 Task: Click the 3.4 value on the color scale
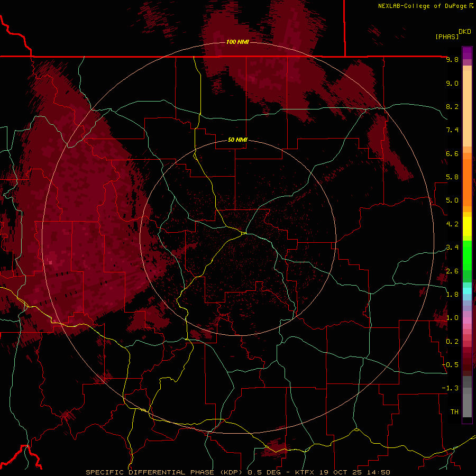tap(452, 248)
